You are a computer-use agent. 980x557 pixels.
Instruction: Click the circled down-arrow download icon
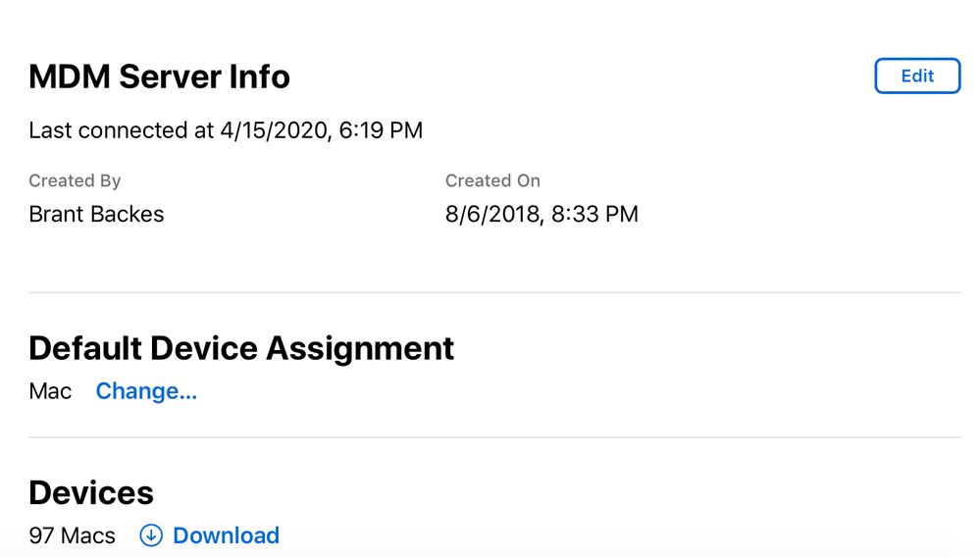[151, 535]
